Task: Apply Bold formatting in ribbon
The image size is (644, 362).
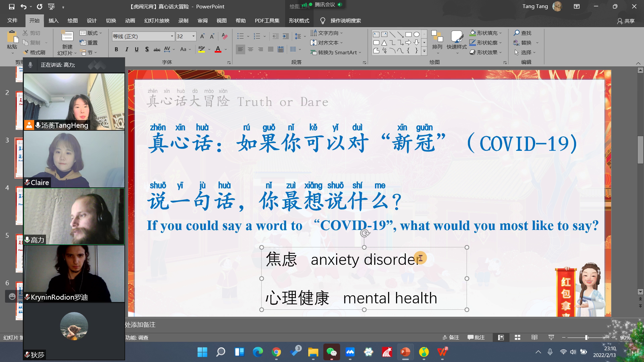Action: click(x=116, y=50)
